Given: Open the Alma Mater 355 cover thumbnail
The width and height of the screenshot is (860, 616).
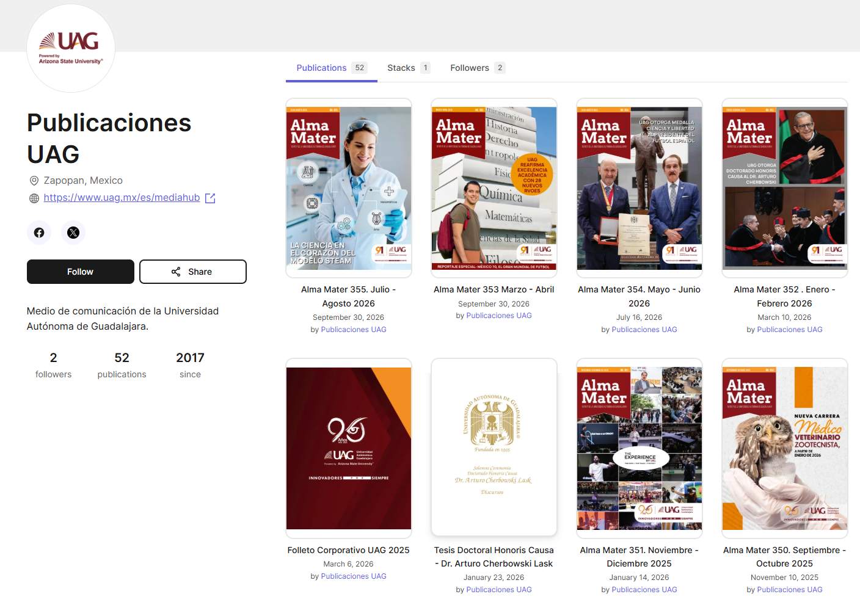Looking at the screenshot, I should click(349, 188).
